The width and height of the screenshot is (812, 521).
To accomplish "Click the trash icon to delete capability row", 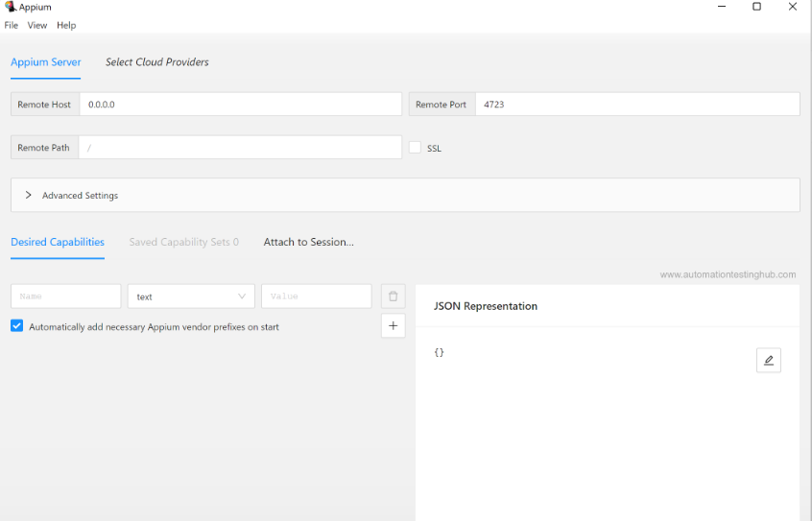I will (394, 296).
